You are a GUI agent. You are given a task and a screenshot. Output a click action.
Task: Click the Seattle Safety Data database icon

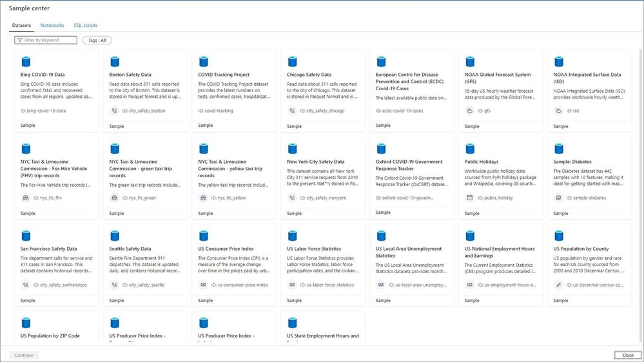tap(115, 236)
